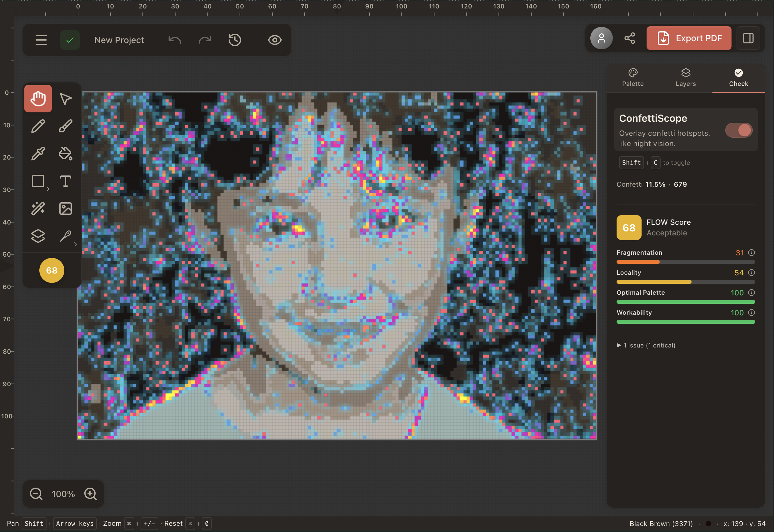
Task: Select the arrow pointer tool
Action: (x=65, y=99)
